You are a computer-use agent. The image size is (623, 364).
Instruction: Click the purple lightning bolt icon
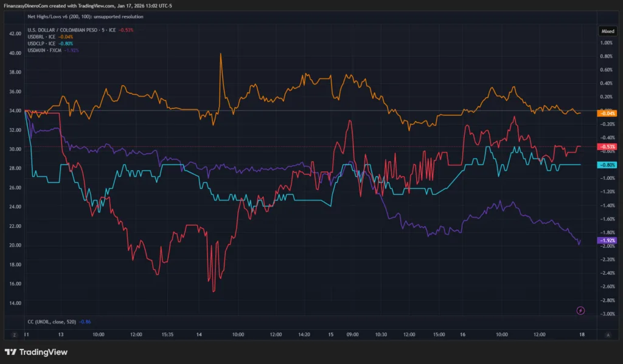pyautogui.click(x=580, y=311)
